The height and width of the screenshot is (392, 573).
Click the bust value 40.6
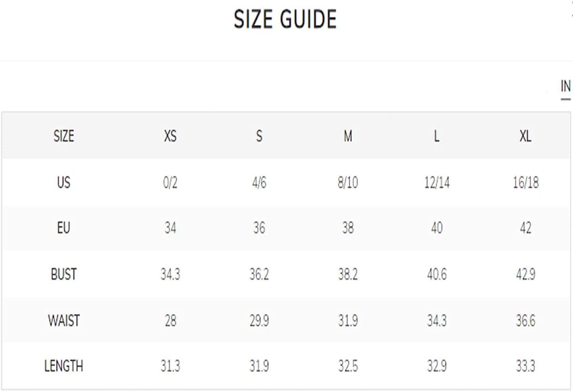437,274
